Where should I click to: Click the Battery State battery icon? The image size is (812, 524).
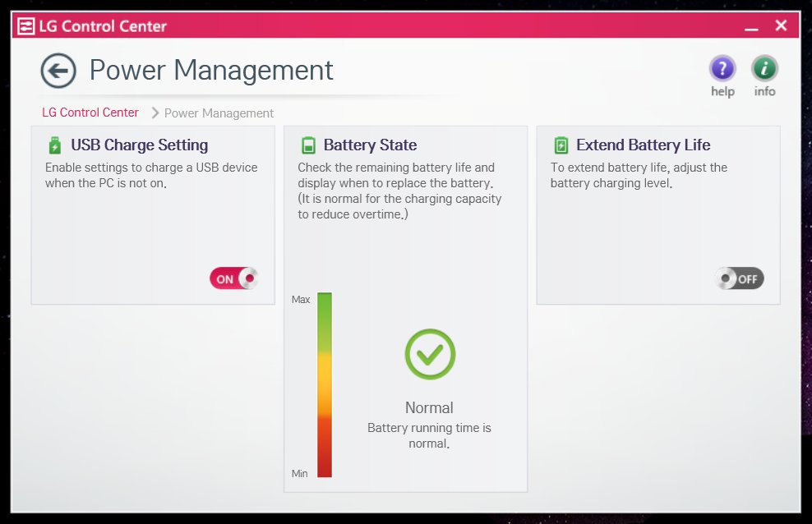[309, 145]
